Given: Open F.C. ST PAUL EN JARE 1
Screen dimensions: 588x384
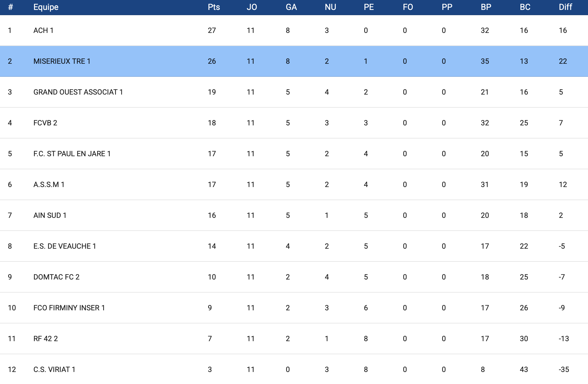Looking at the screenshot, I should point(72,154).
